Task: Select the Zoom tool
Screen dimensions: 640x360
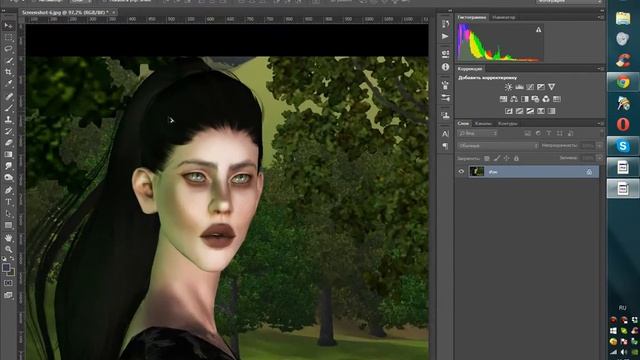Action: pos(8,249)
